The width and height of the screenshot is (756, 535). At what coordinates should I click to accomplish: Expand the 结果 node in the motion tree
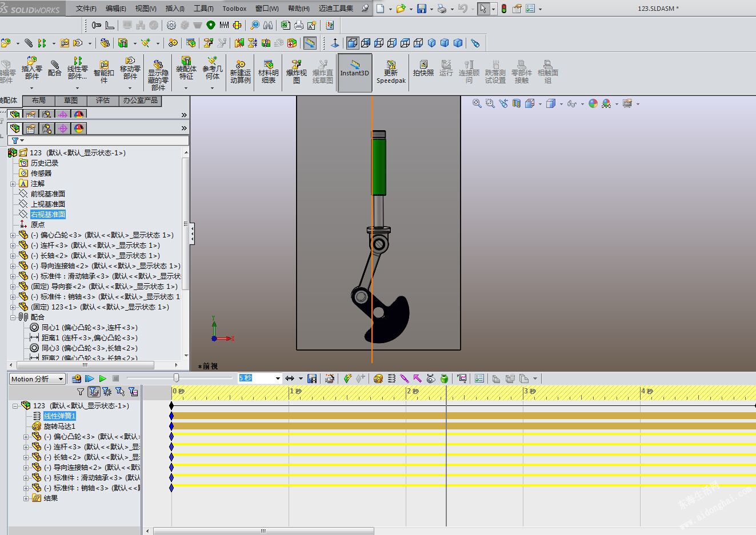[x=26, y=498]
